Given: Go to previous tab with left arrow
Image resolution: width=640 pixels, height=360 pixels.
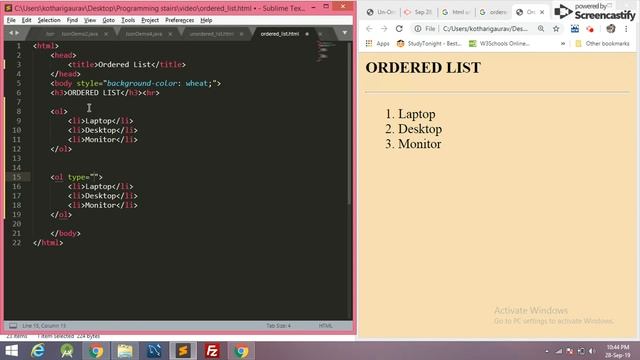Looking at the screenshot, I should point(11,33).
